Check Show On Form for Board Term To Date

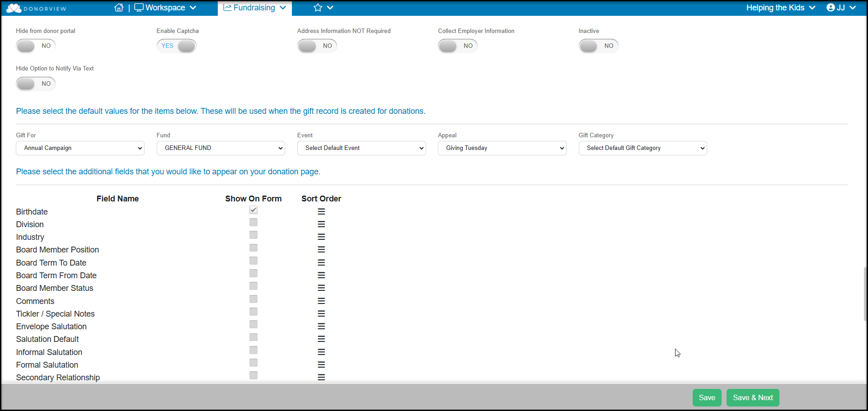click(x=253, y=261)
